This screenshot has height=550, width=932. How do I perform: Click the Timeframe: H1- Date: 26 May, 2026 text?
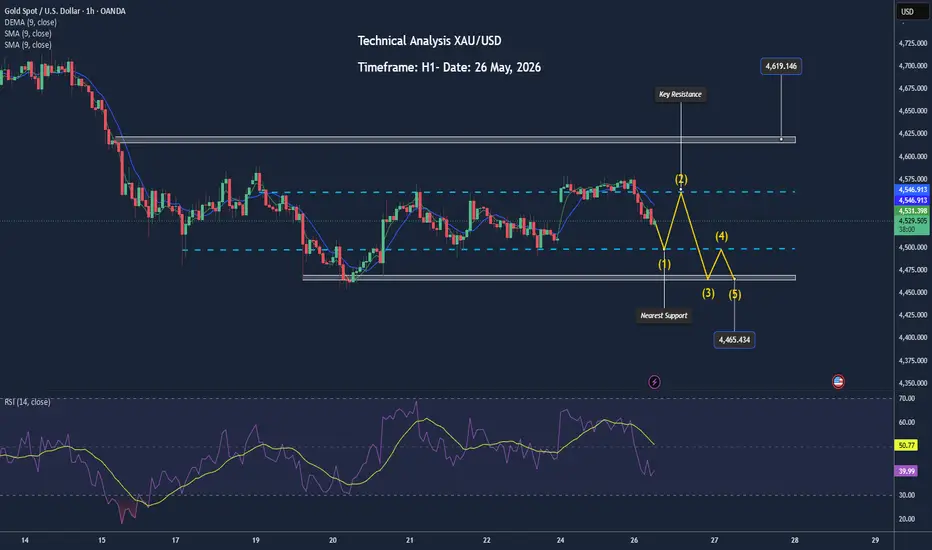pos(449,67)
